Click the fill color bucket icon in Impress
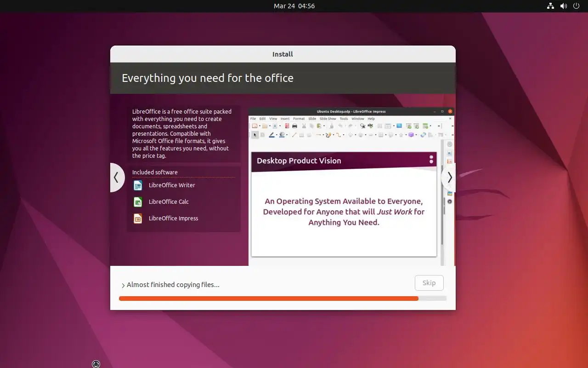Screen dimensions: 588x368 tap(282, 135)
